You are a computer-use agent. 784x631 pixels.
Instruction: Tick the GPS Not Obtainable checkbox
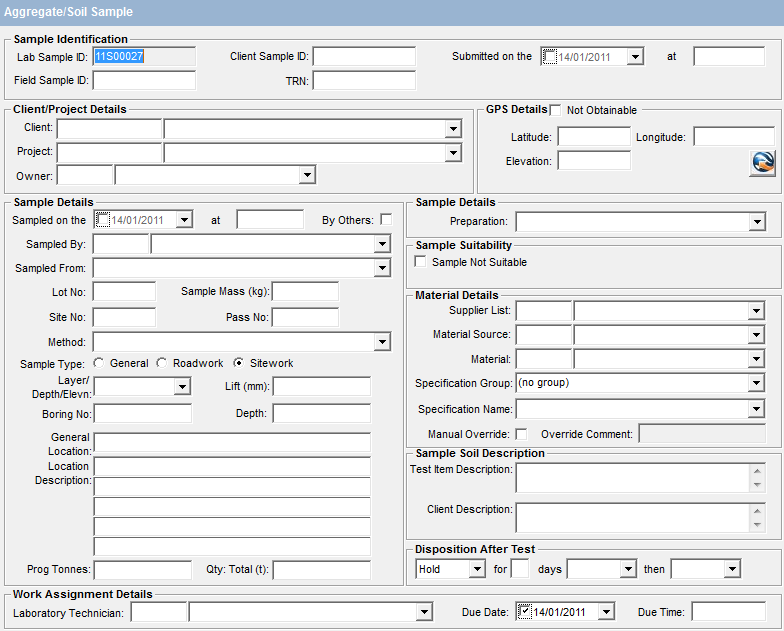pos(556,110)
